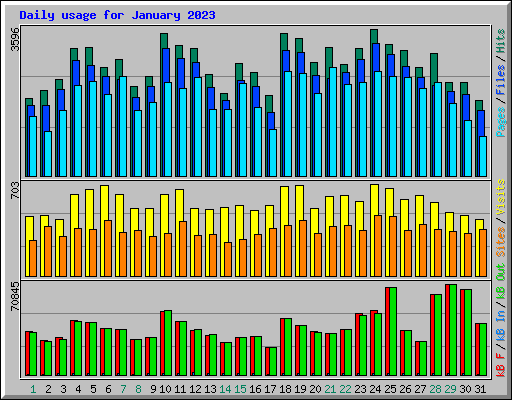Click the 703 axis value
This screenshot has height=400, width=512.
tap(15, 191)
